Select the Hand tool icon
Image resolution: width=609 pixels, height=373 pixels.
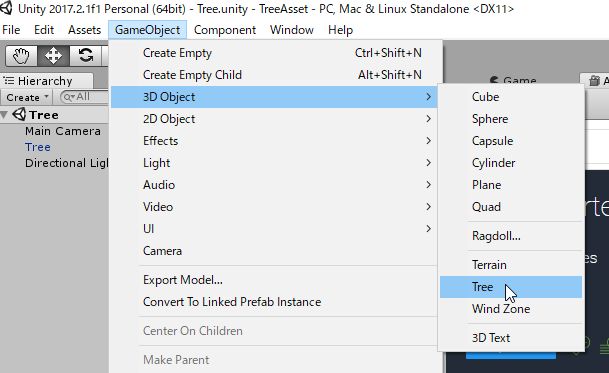(21, 56)
